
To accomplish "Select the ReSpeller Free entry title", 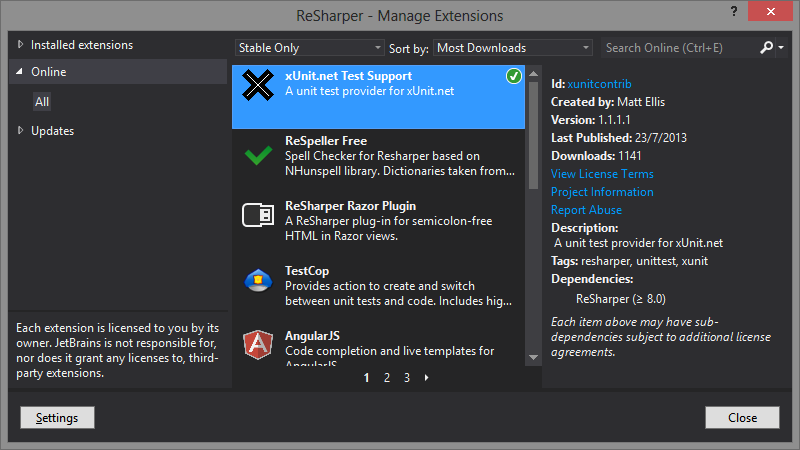I will [326, 140].
